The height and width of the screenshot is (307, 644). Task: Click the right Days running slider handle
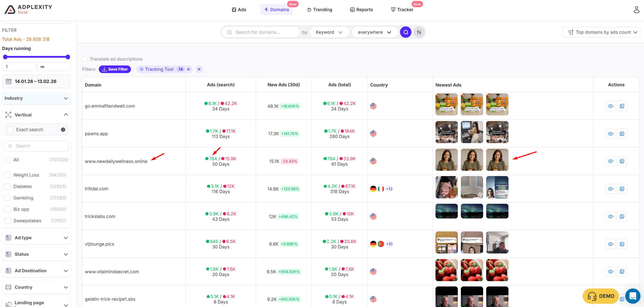click(68, 57)
